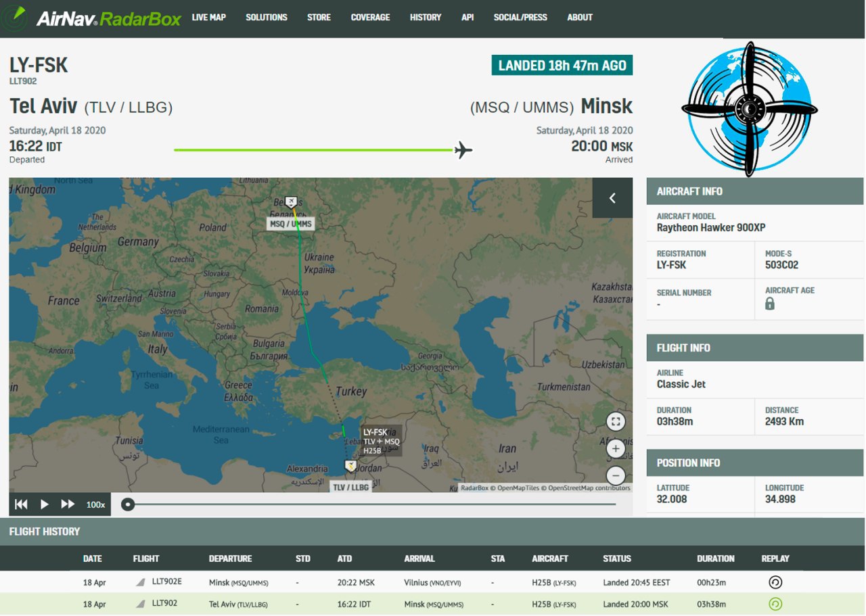Screen dimensions: 866x616
Task: Open the LIVE MAP menu item
Action: (208, 18)
